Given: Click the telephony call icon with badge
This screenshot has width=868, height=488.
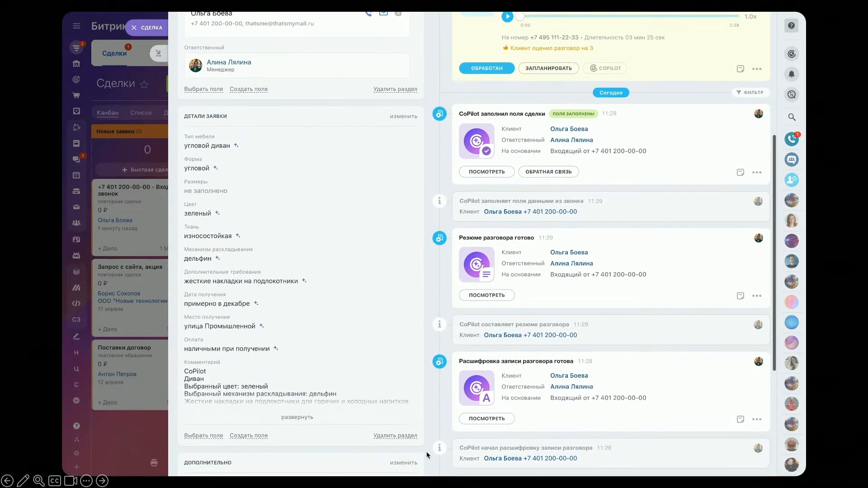Looking at the screenshot, I should [792, 139].
